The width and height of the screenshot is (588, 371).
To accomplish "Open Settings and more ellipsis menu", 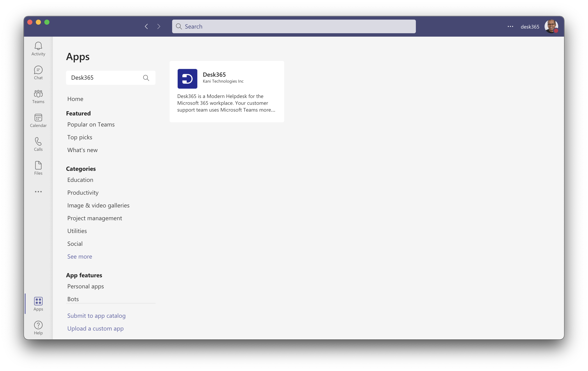I will (510, 26).
